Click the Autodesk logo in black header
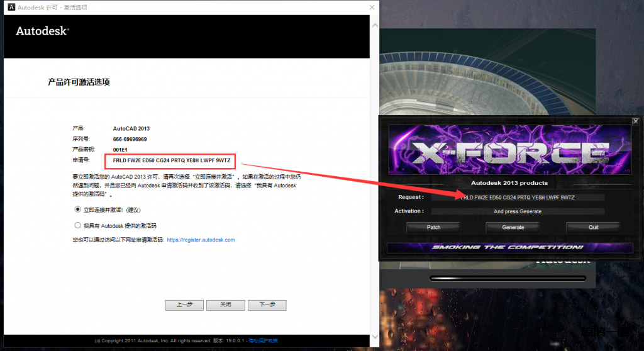The image size is (644, 351). 42,31
